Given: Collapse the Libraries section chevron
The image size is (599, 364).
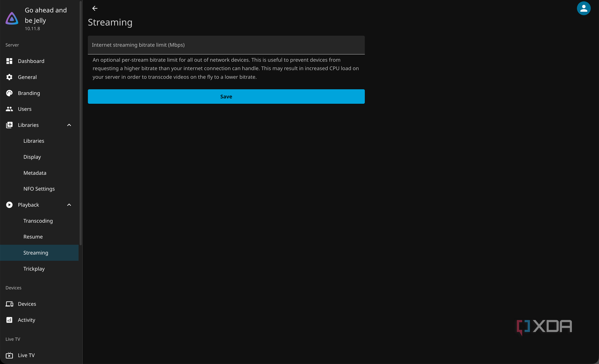Looking at the screenshot, I should [x=69, y=125].
